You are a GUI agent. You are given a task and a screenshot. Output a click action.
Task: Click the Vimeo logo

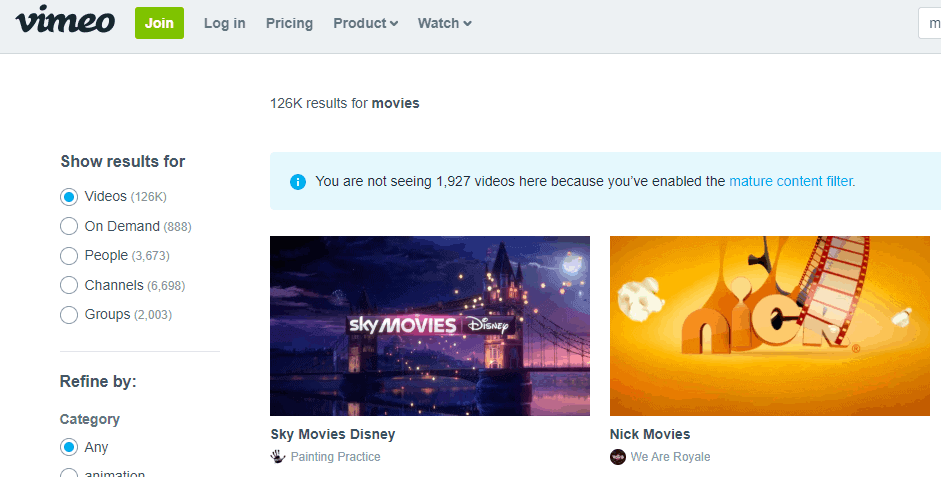(65, 19)
